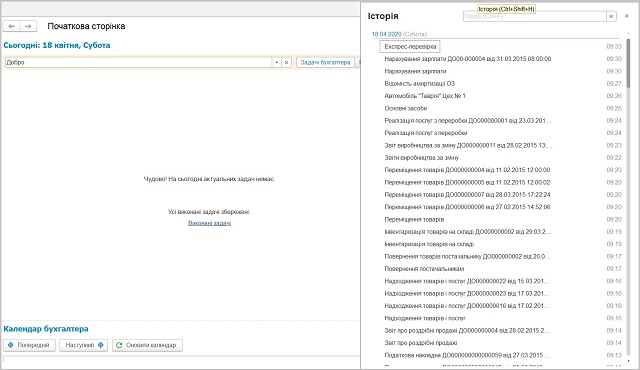Open Надходження товарів і послуг ДО000000016 entry
Viewport: 640px width, 370px height.
(467, 306)
